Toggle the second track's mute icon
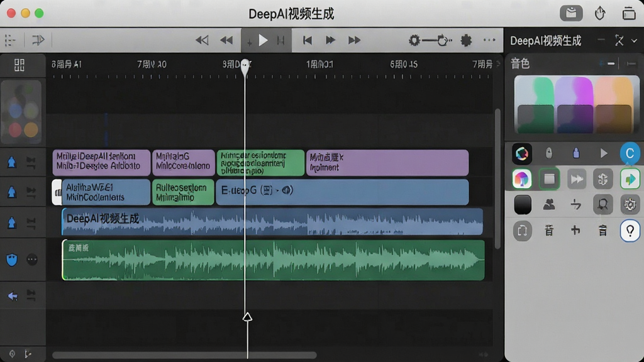The image size is (644, 362). coord(31,192)
